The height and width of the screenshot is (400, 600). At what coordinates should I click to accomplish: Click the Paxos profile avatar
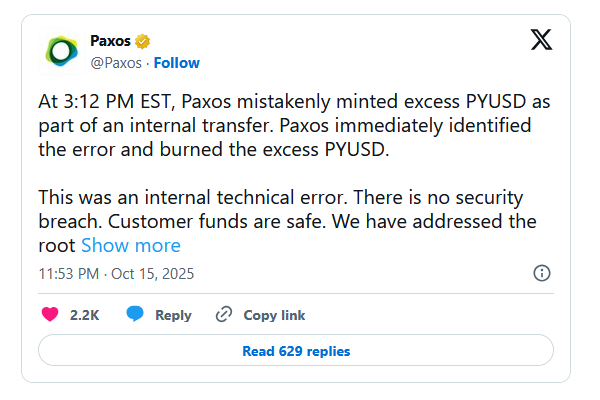tap(61, 51)
